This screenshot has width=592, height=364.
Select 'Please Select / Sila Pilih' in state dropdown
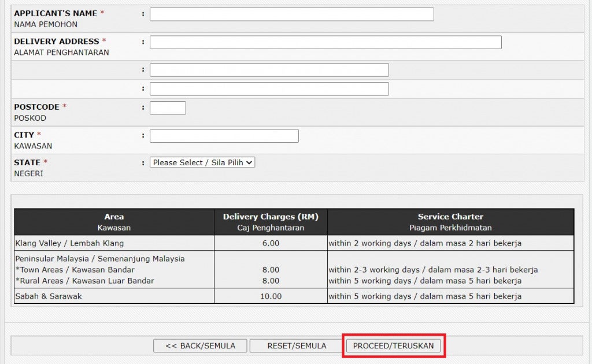(x=202, y=162)
